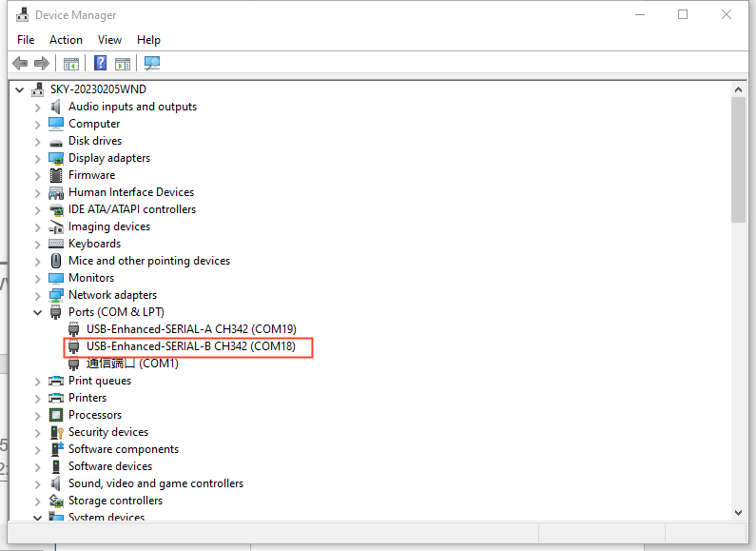Image resolution: width=756 pixels, height=551 pixels.
Task: Open the View menu
Action: tap(109, 40)
